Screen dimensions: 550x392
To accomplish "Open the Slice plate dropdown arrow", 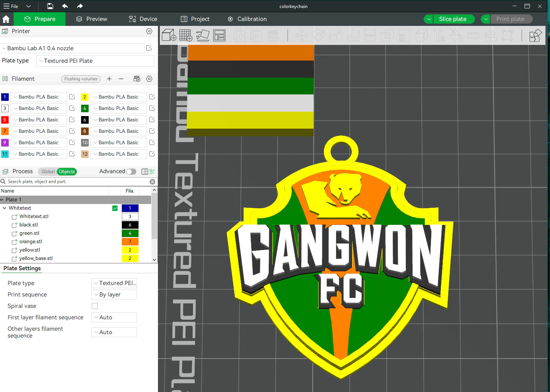I will (429, 19).
